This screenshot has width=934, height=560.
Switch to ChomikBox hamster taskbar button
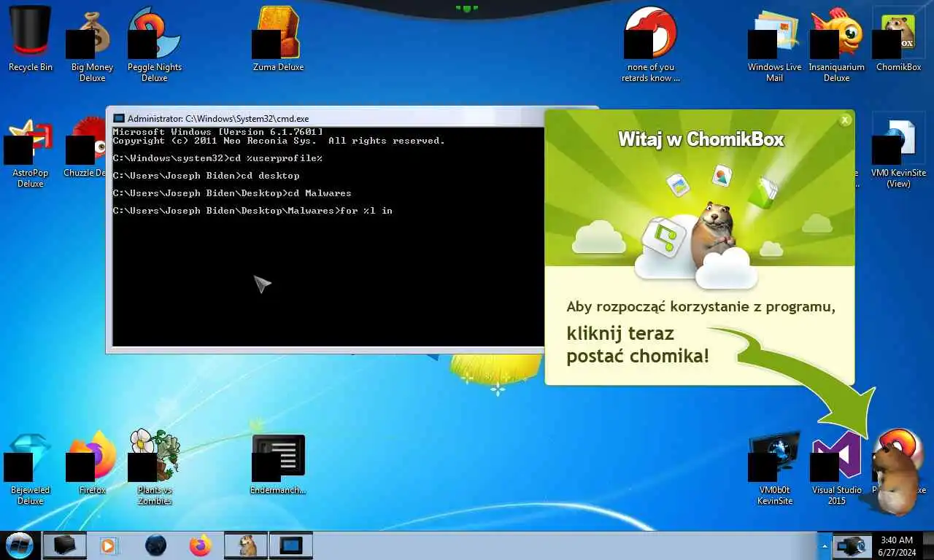[x=247, y=545]
